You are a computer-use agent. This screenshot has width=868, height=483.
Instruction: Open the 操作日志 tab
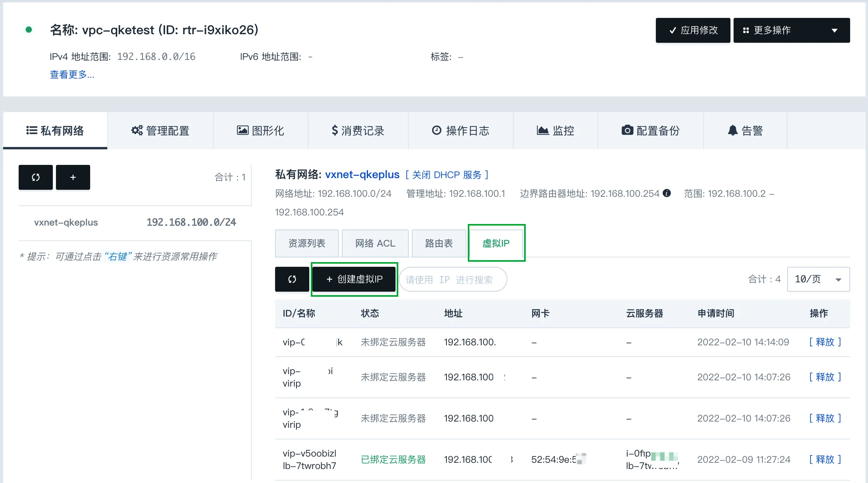click(460, 131)
